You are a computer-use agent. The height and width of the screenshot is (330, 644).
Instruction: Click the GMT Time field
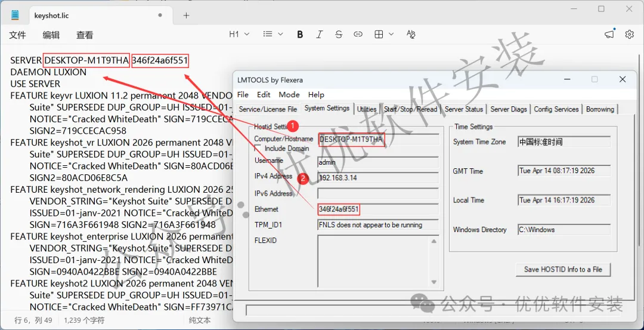coord(564,171)
